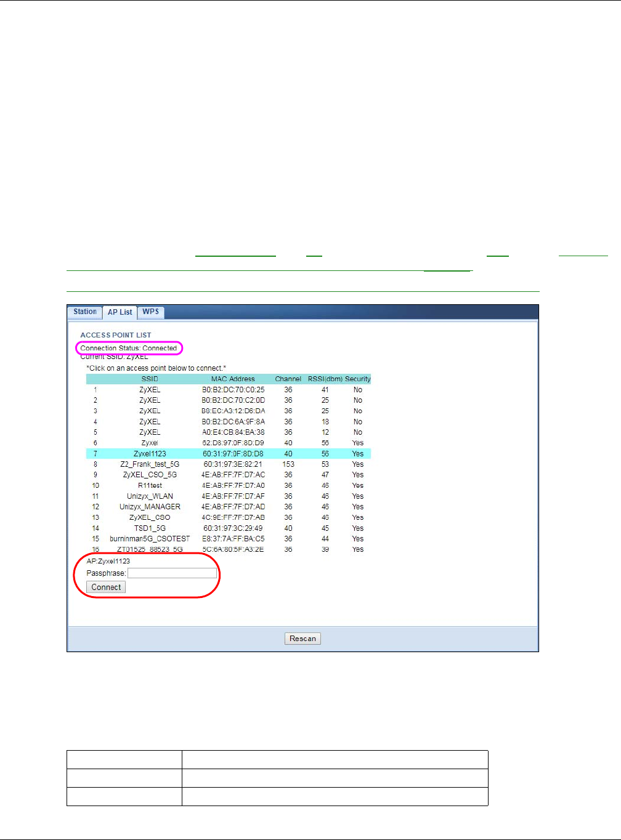The width and height of the screenshot is (621, 840).
Task: Click the ACCESS POINT LIST heading
Action: click(116, 335)
